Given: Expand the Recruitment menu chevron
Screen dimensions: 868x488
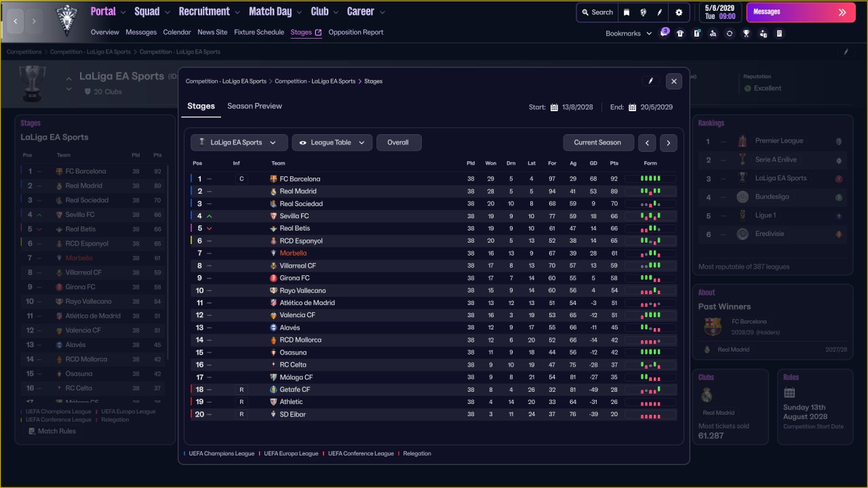Looking at the screenshot, I should [237, 12].
